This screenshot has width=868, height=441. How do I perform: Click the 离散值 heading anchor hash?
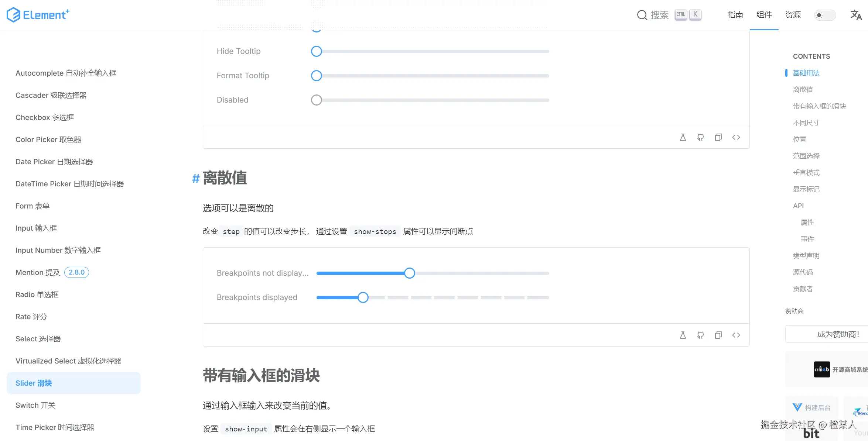[196, 179]
